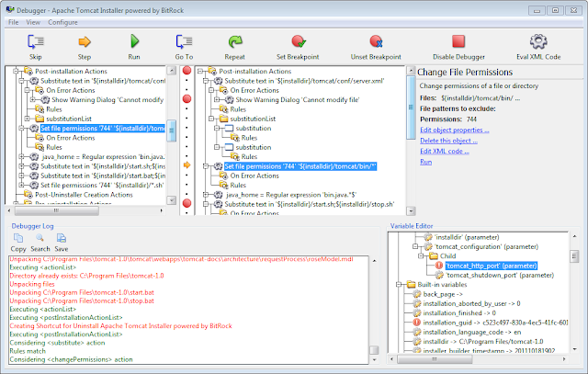588x374 pixels.
Task: Select Post-Uninstaller Creation Actions row
Action: pos(84,195)
